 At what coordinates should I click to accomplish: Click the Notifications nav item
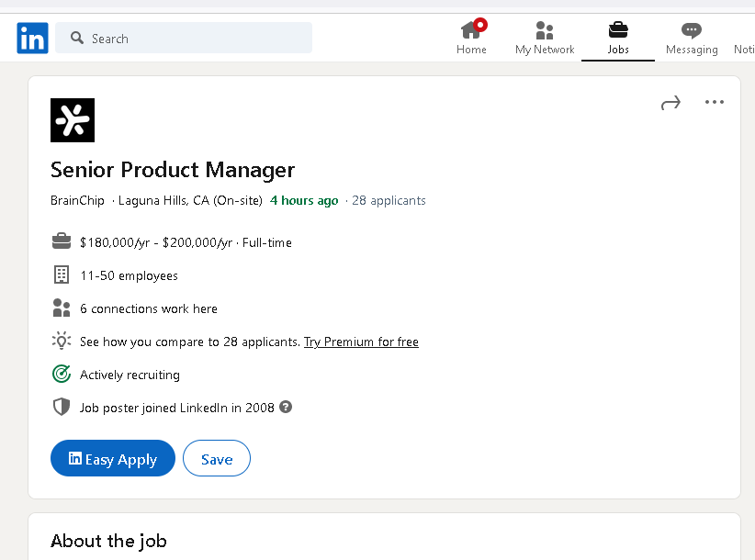pyautogui.click(x=744, y=39)
